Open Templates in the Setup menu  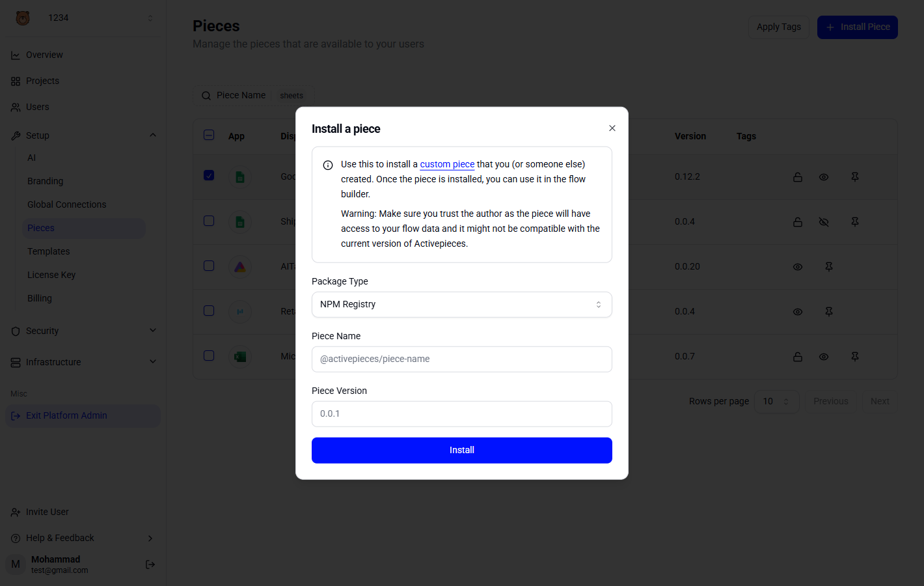tap(49, 251)
